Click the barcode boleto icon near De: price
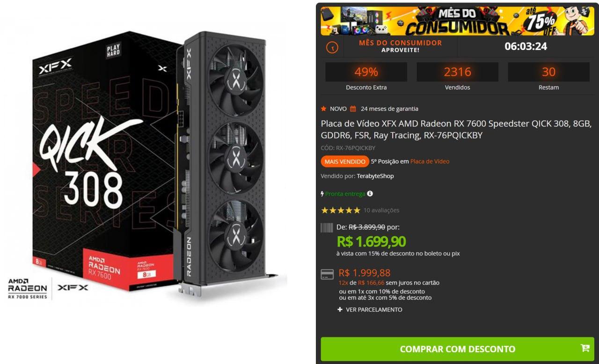 327,228
